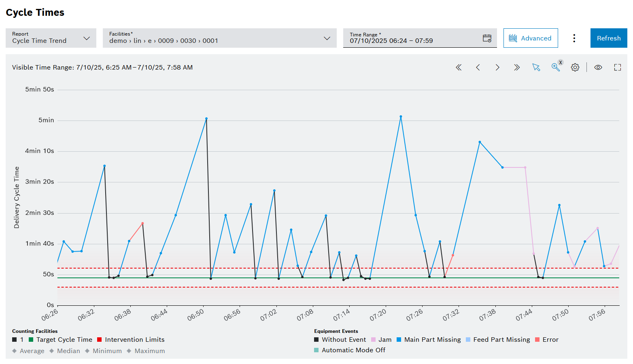Screen dimensions: 633x364
Task: Select the Maximum legend entry
Action: [x=149, y=351]
